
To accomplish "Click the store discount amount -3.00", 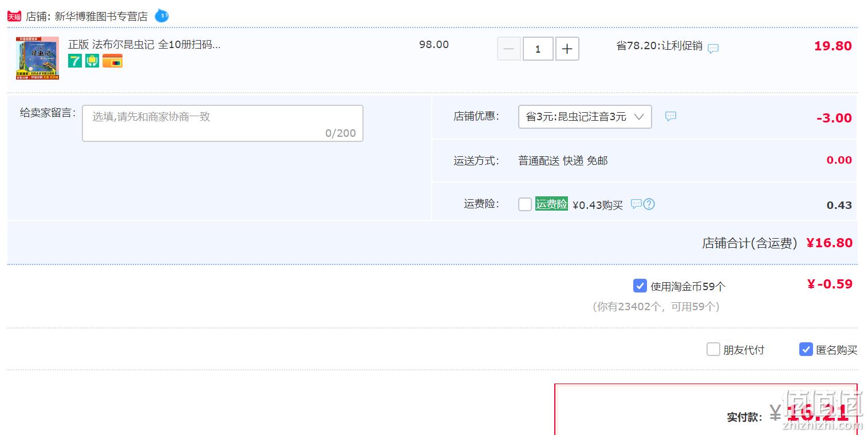I will [834, 118].
